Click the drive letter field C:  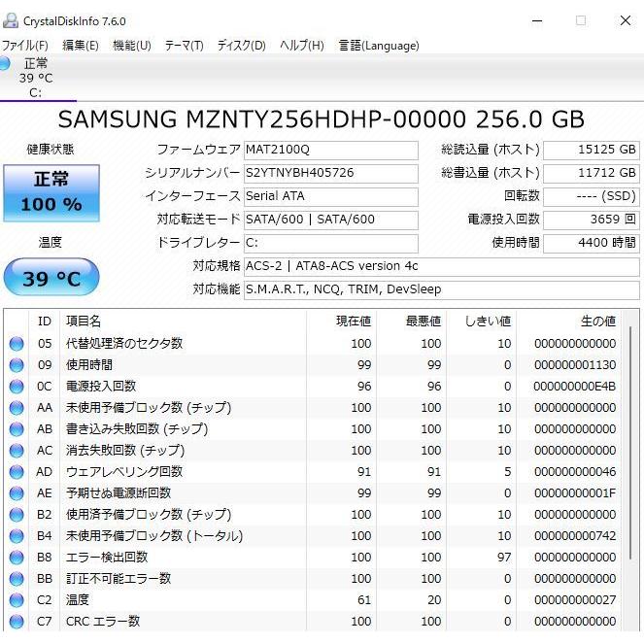pos(331,243)
